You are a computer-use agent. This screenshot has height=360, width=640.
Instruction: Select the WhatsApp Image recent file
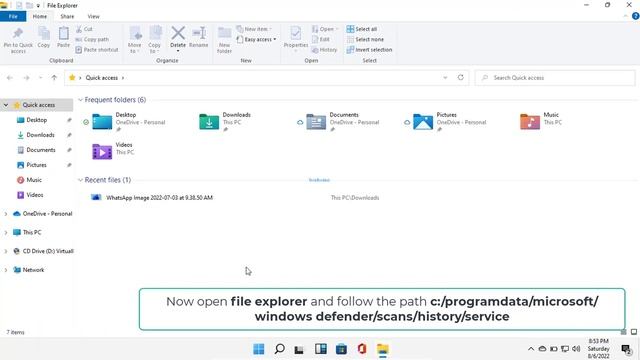[159, 198]
